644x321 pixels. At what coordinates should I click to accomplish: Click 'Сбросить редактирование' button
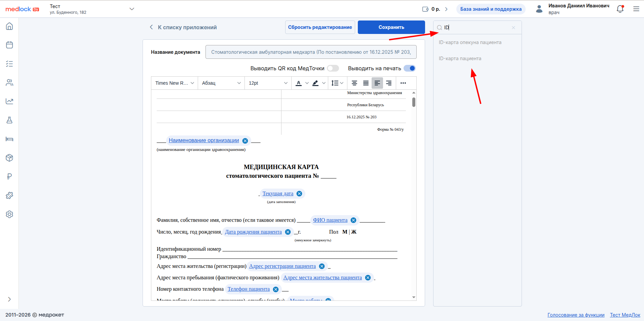(x=320, y=27)
